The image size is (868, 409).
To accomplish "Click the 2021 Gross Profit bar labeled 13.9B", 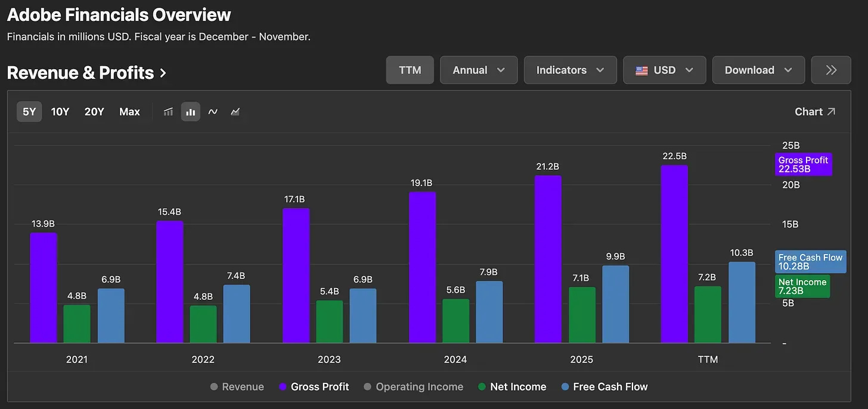I will tap(44, 288).
